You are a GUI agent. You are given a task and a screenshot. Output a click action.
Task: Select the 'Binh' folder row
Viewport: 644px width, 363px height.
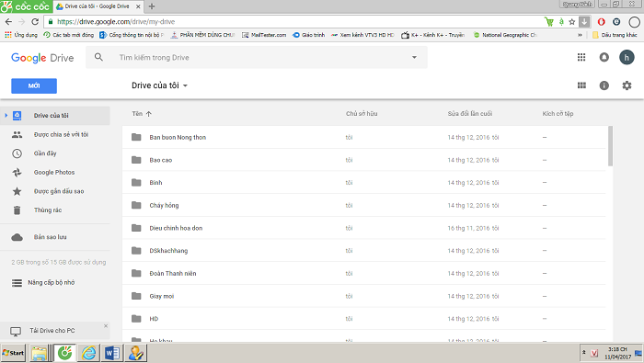(364, 183)
